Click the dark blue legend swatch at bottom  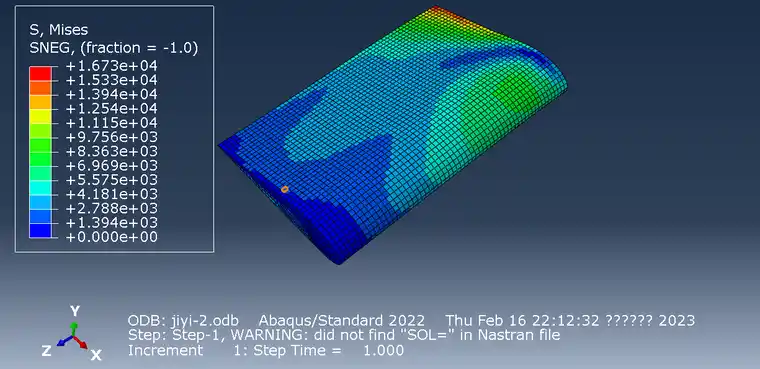(40, 230)
